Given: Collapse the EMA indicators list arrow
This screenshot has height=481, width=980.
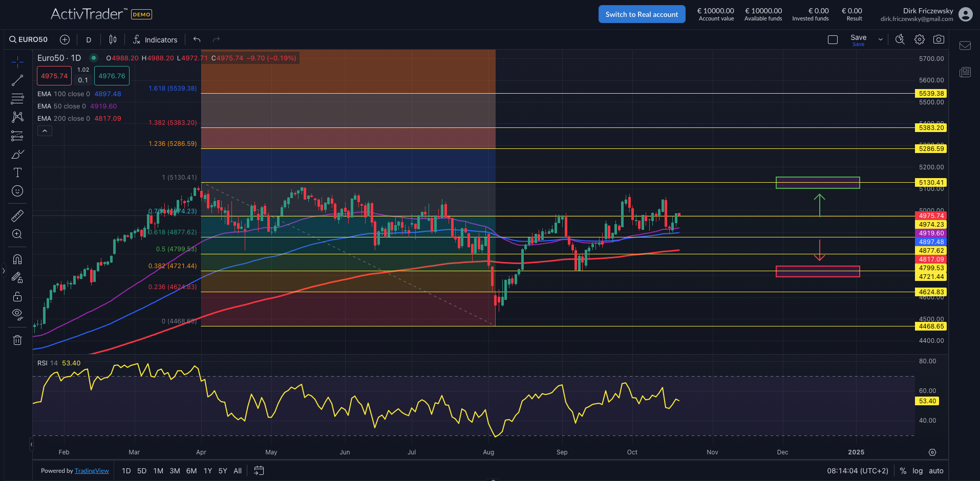Looking at the screenshot, I should 45,130.
